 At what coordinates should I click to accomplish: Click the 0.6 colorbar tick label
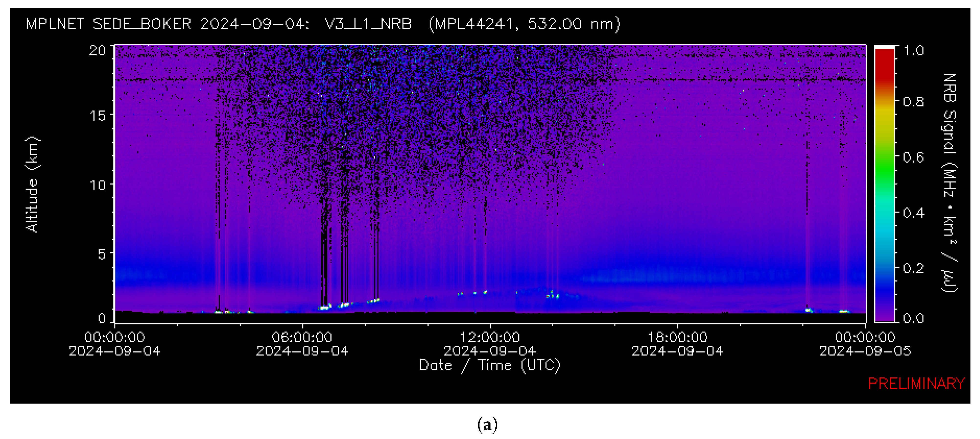coord(913,157)
